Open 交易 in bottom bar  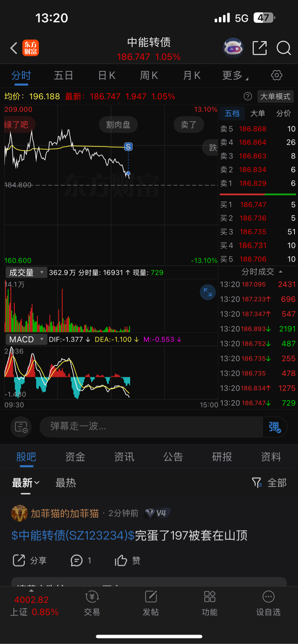point(92,604)
